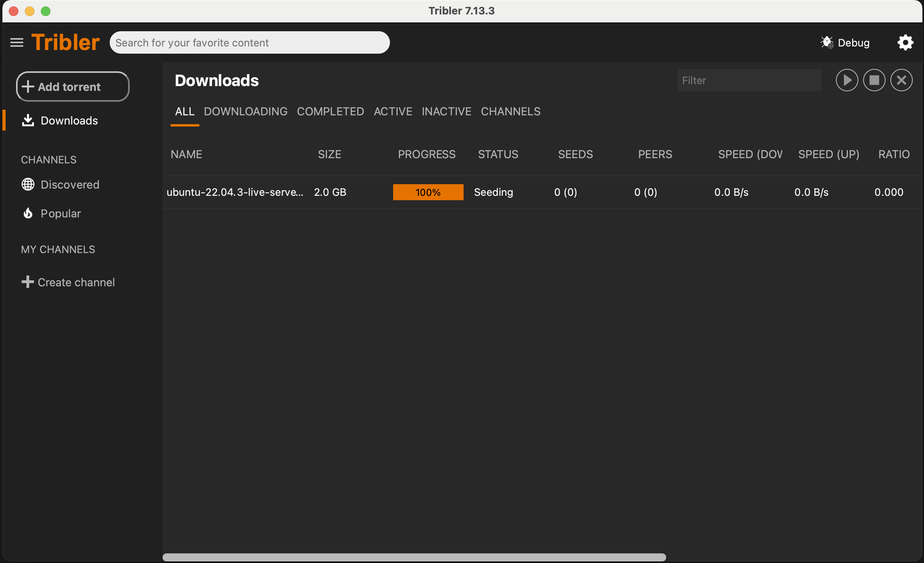The image size is (924, 563).
Task: Switch to the ACTIVE tab
Action: (393, 111)
